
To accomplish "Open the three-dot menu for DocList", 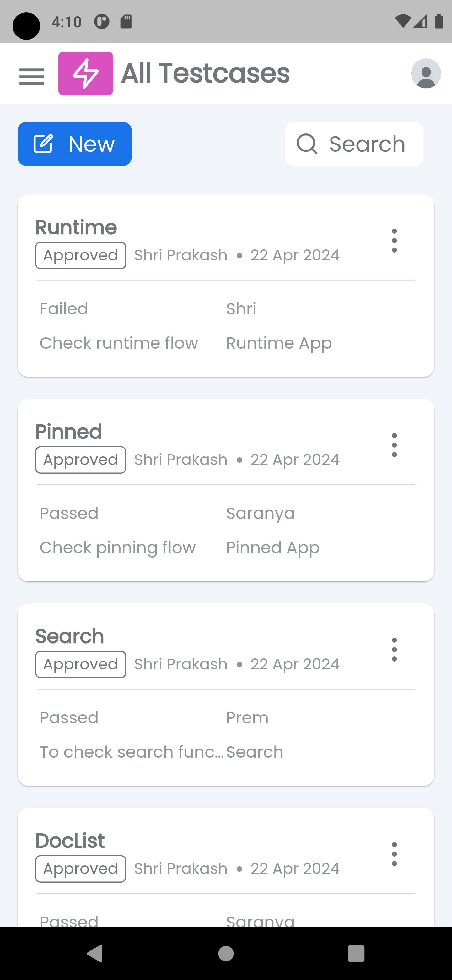I will click(x=394, y=854).
